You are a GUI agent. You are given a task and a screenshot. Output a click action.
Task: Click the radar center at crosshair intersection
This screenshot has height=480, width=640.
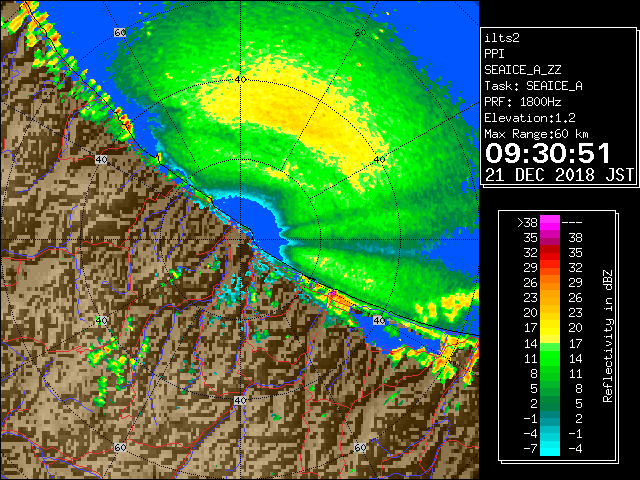coord(240,240)
